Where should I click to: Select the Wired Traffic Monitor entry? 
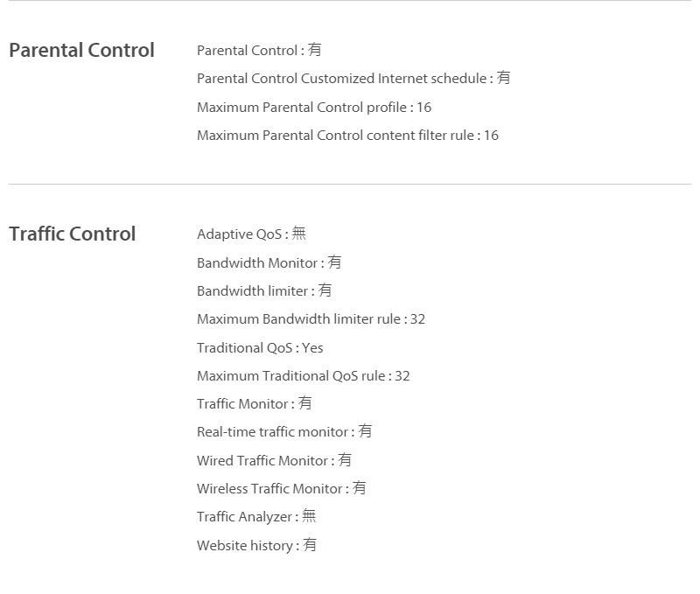(x=274, y=460)
